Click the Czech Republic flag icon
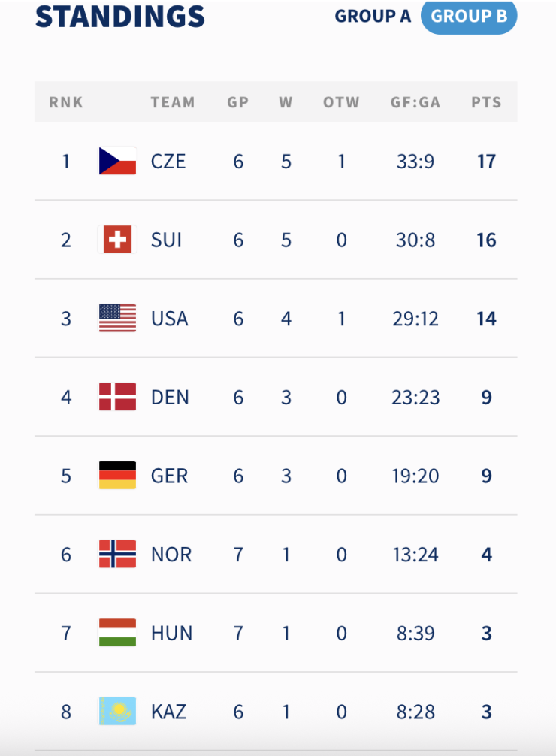 [x=118, y=161]
